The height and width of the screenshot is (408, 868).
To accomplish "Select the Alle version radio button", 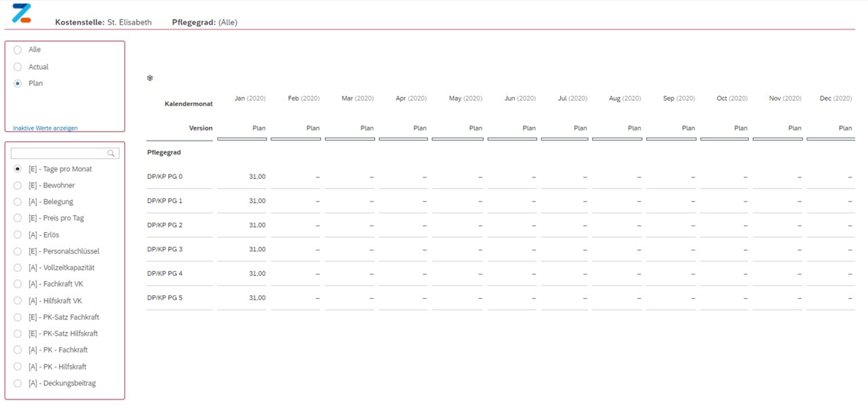I will coord(18,50).
